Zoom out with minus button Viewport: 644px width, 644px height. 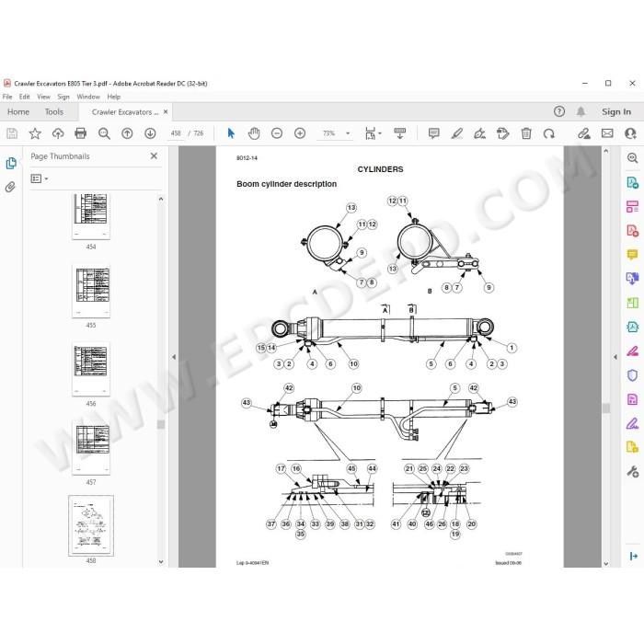tap(277, 133)
